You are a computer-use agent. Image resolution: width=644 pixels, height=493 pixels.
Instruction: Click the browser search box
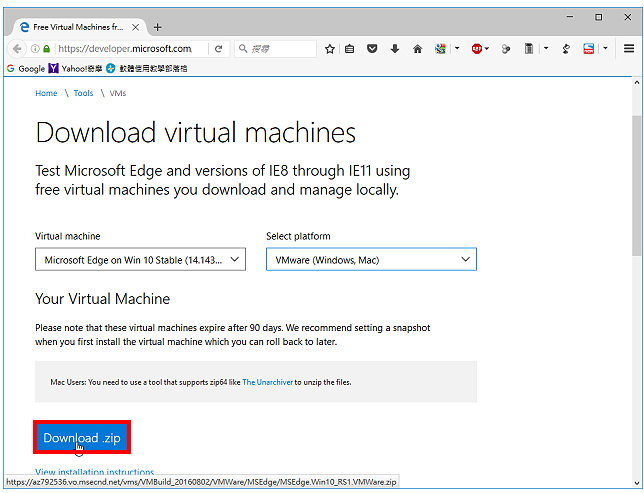(276, 49)
